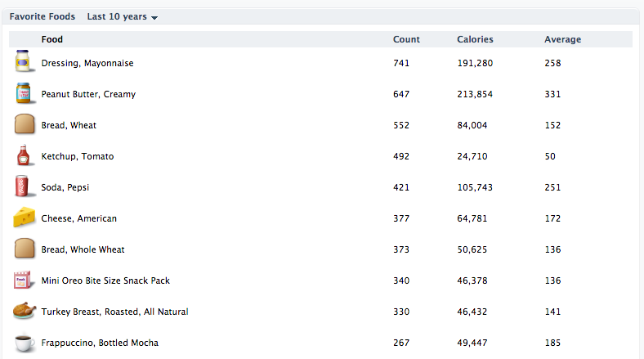Select Mini Oreo Bite Size Snack Pack
The image size is (644, 359).
[x=105, y=280]
